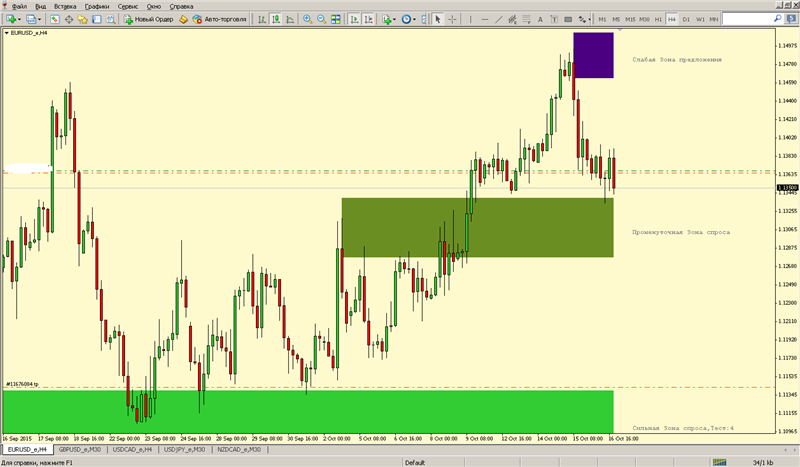The image size is (800, 467).
Task: Select the text tool A
Action: (540, 19)
